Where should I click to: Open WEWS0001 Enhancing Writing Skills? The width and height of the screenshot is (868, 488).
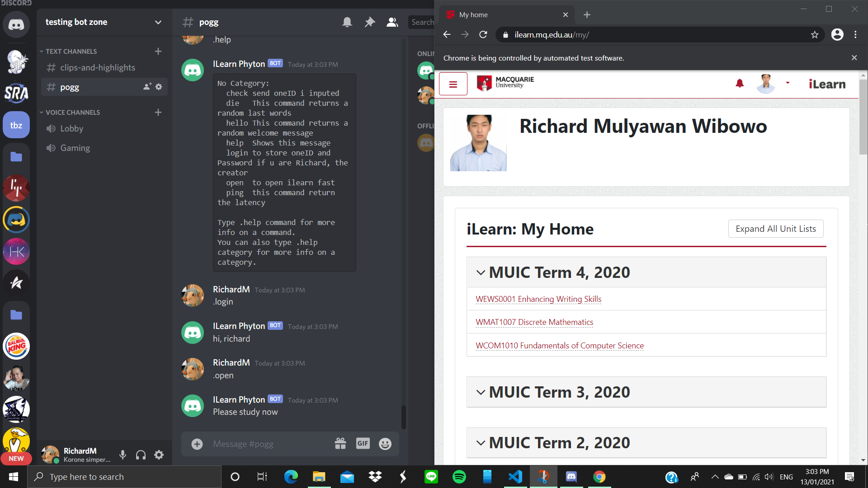tap(538, 299)
